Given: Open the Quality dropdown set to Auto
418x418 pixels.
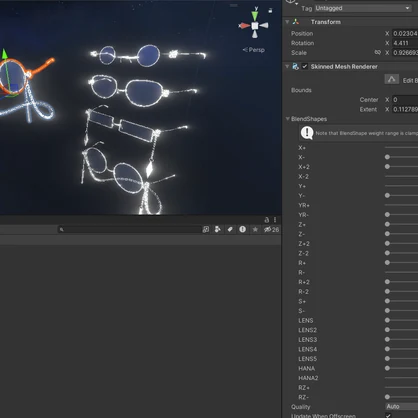Looking at the screenshot, I should [401, 406].
